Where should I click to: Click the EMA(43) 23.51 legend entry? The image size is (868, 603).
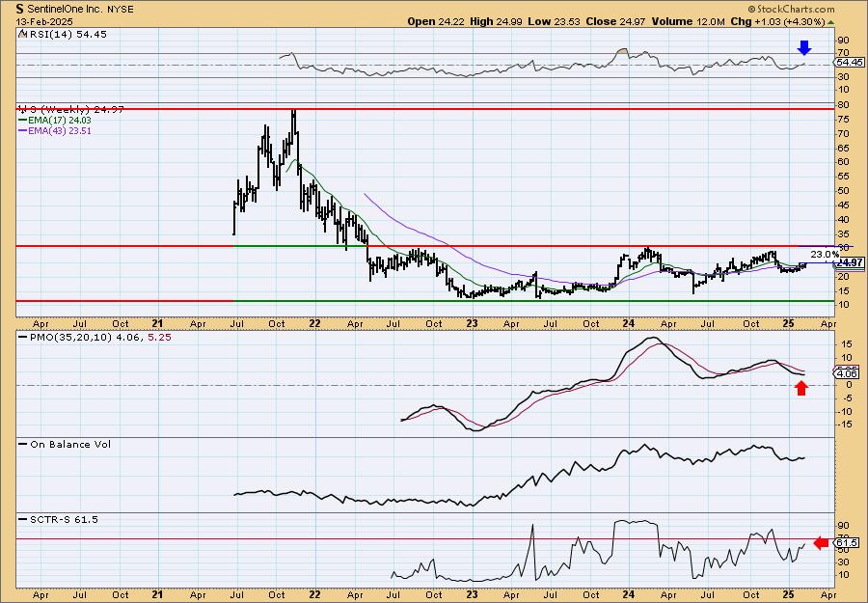point(61,131)
